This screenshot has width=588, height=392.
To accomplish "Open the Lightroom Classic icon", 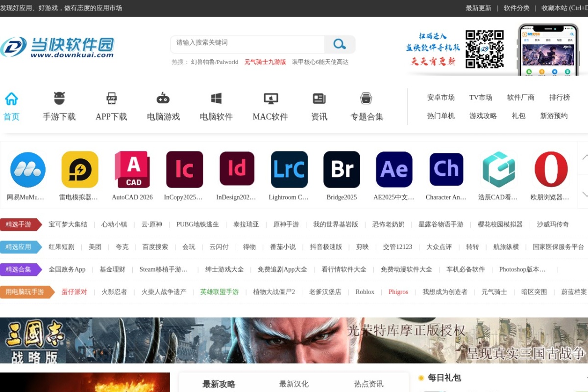I will [x=289, y=170].
